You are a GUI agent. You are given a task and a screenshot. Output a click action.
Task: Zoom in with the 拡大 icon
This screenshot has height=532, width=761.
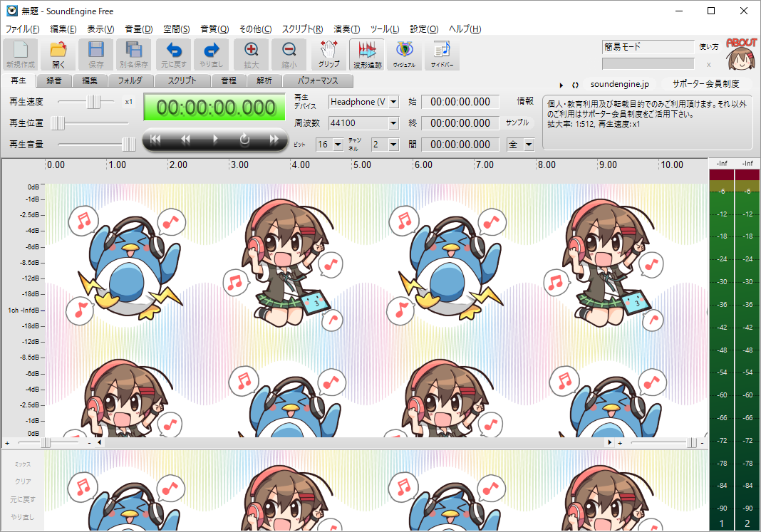[251, 54]
